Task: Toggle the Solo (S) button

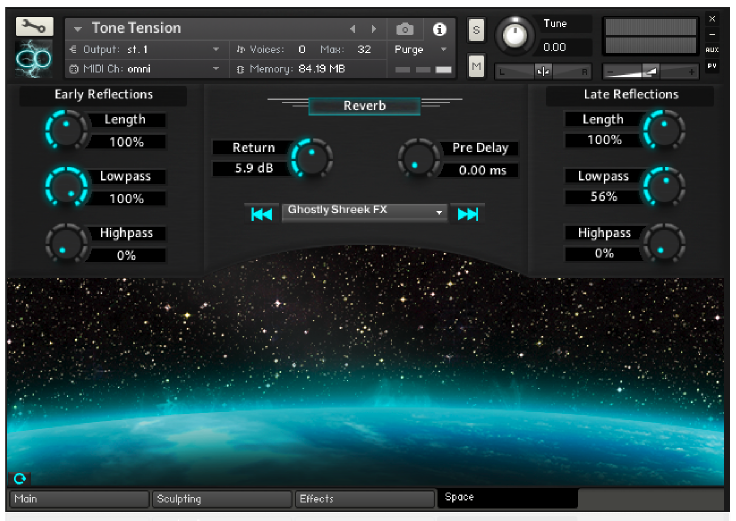Action: [x=476, y=30]
